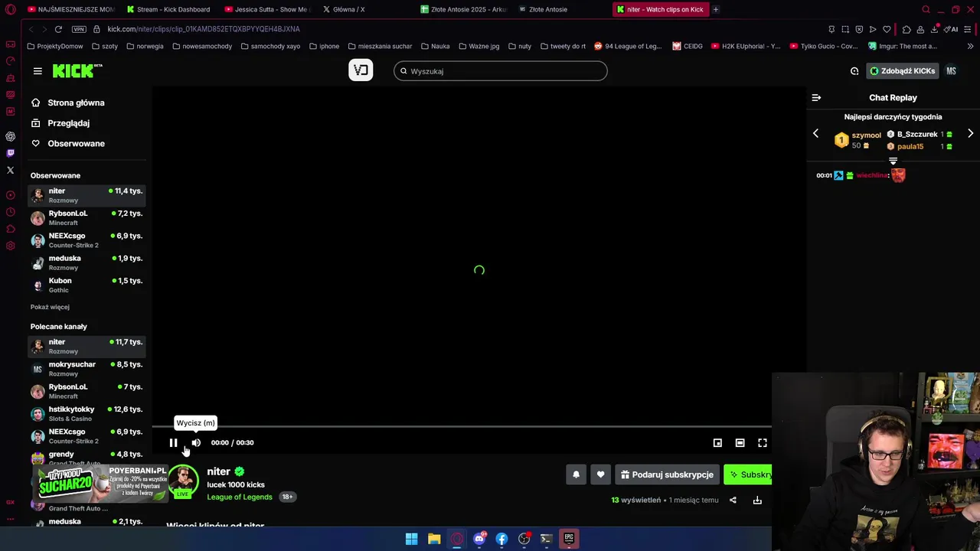Reload the page

[58, 29]
